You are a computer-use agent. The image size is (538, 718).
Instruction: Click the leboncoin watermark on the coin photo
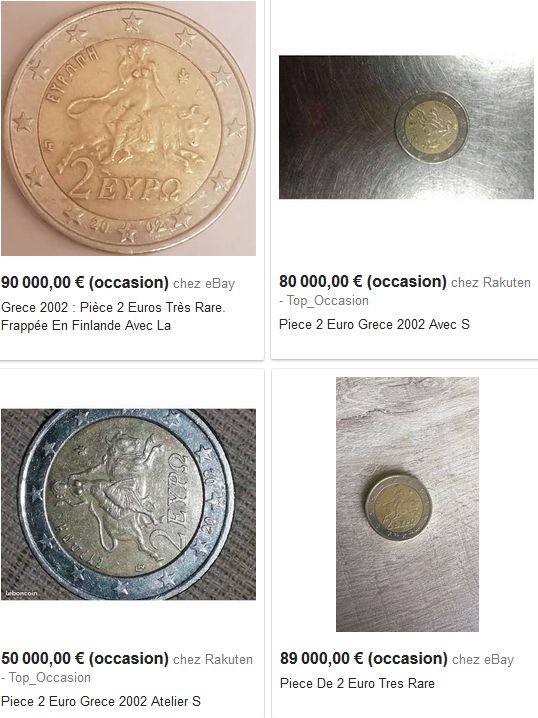click(21, 593)
